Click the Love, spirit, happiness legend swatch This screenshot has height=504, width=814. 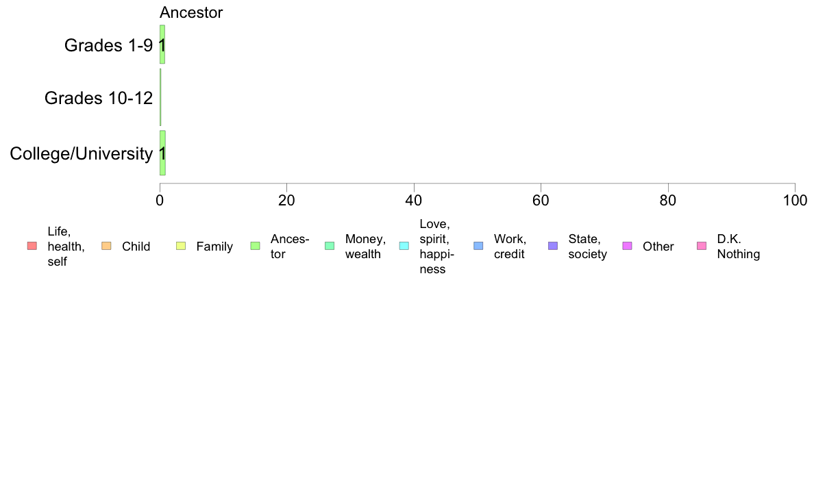(404, 246)
